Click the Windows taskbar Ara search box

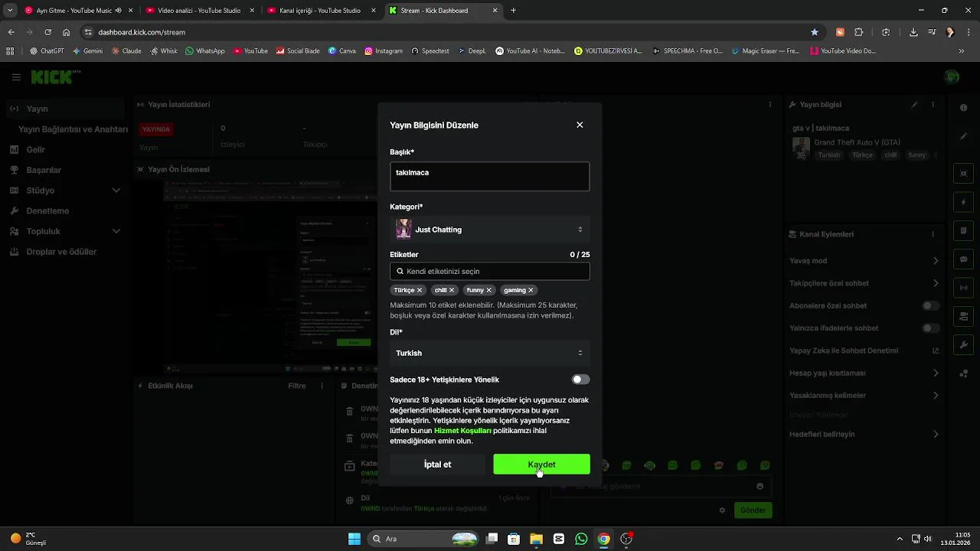[423, 539]
